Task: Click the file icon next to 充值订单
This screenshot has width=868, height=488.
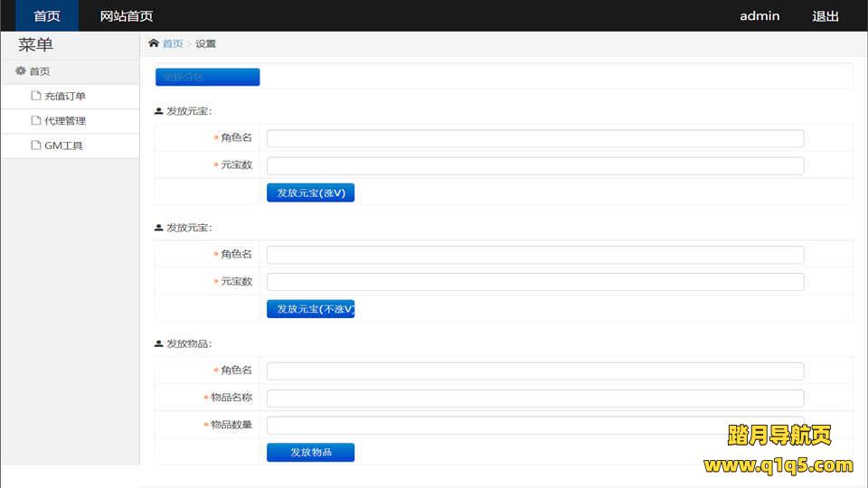Action: point(36,96)
